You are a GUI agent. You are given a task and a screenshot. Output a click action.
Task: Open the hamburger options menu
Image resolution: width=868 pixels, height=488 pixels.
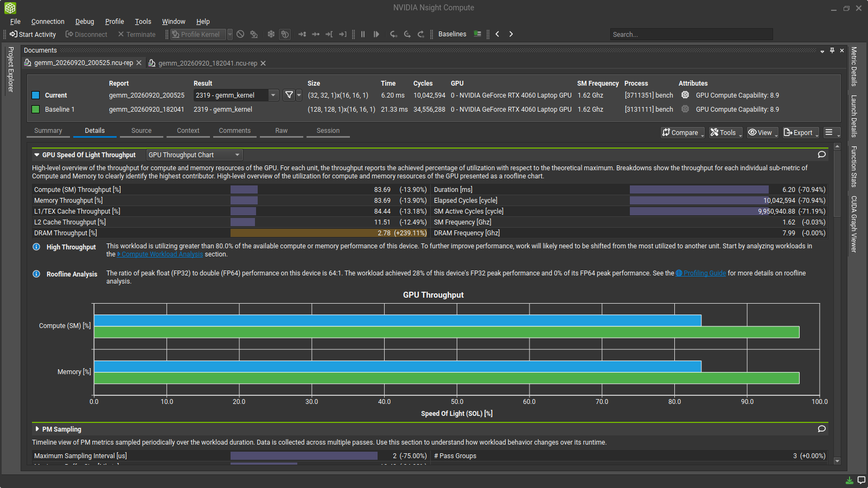pyautogui.click(x=832, y=132)
